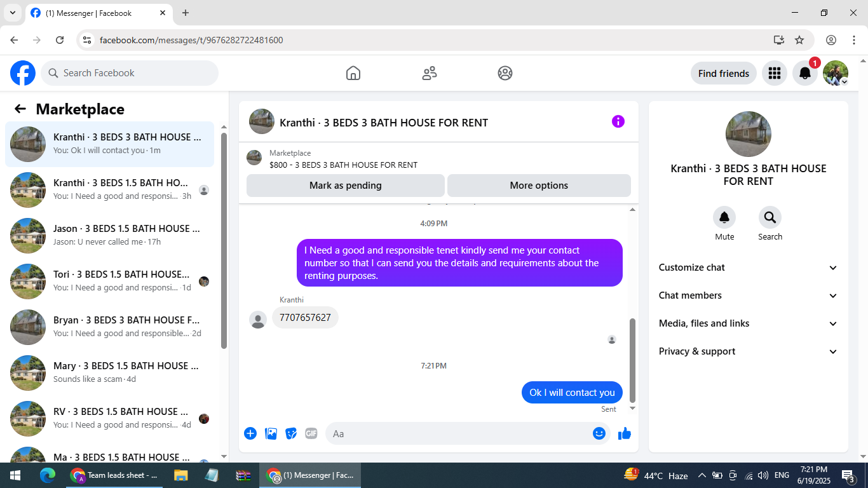
Task: Choose a GIF icon in composer
Action: pos(311,433)
